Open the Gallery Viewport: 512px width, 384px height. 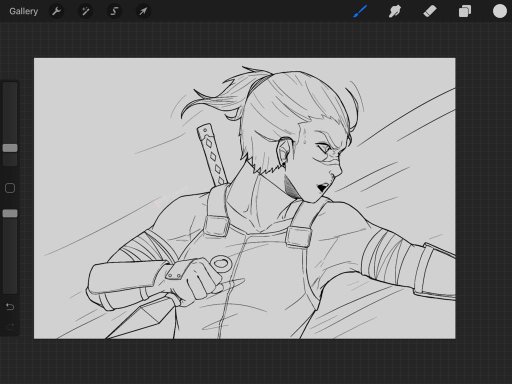pos(24,11)
